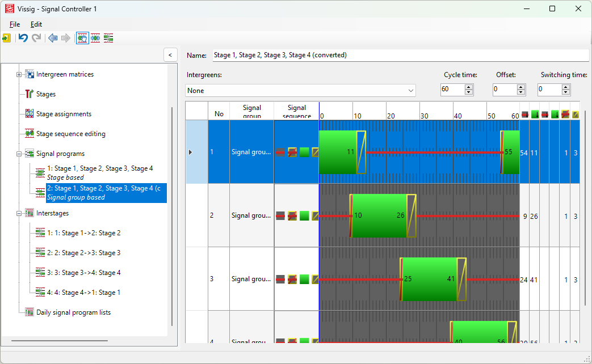The width and height of the screenshot is (592, 364).
Task: Collapse the Interstages tree node
Action: click(x=19, y=213)
